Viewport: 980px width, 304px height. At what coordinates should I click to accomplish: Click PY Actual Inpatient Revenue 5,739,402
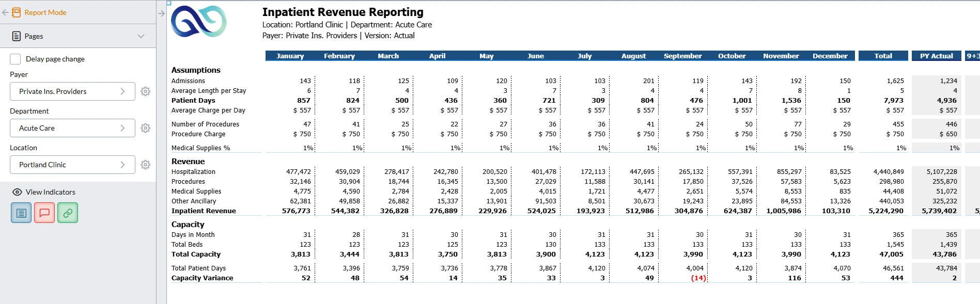pyautogui.click(x=939, y=211)
